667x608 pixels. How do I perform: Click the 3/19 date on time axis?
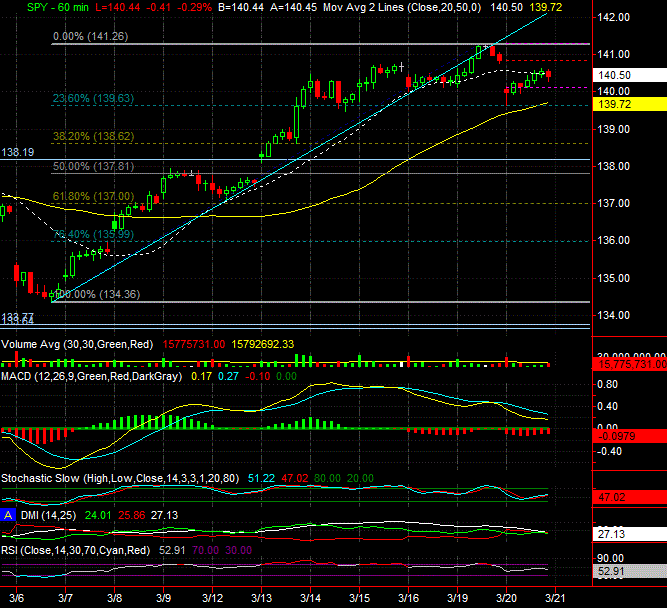(458, 598)
